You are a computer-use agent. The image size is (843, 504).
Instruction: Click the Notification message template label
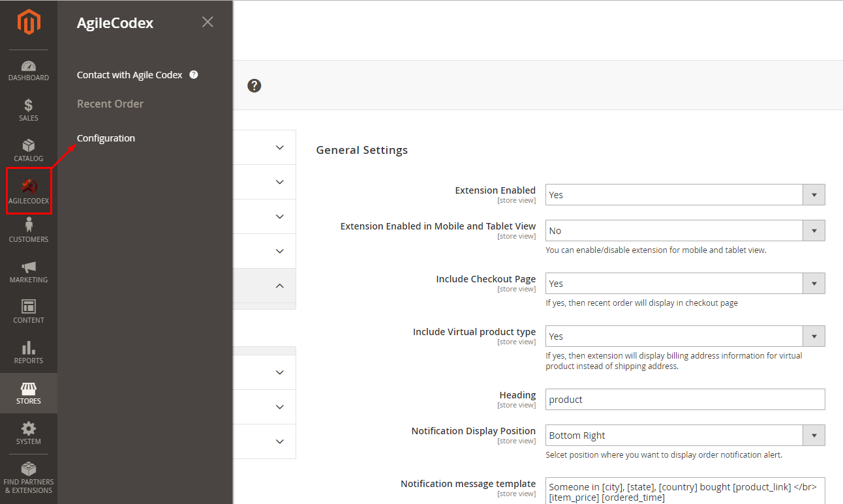(468, 484)
